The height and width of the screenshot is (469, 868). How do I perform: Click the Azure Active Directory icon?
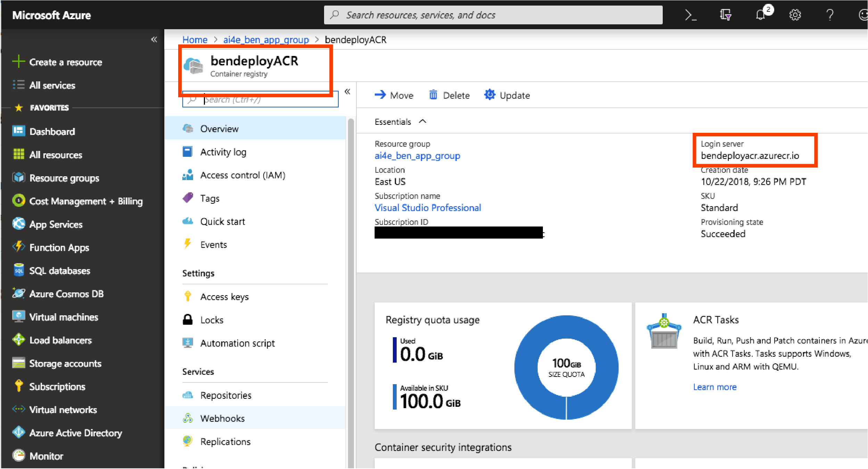click(x=19, y=432)
